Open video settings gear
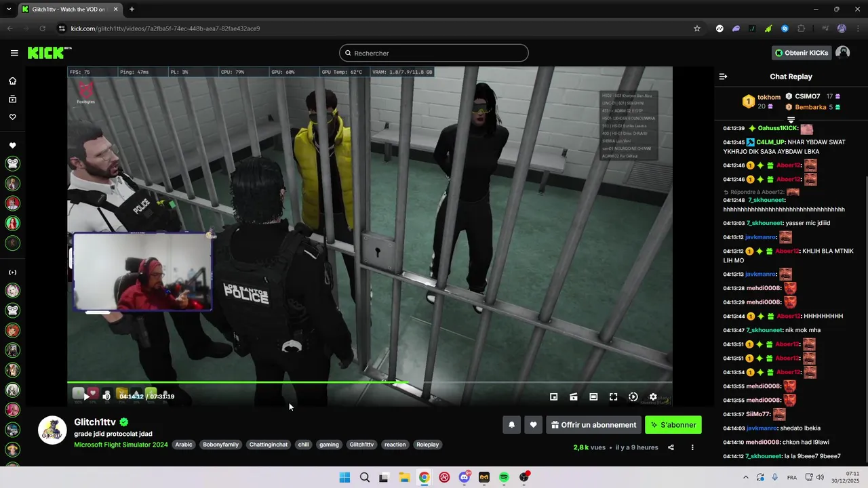Viewport: 868px width, 488px height. tap(653, 397)
